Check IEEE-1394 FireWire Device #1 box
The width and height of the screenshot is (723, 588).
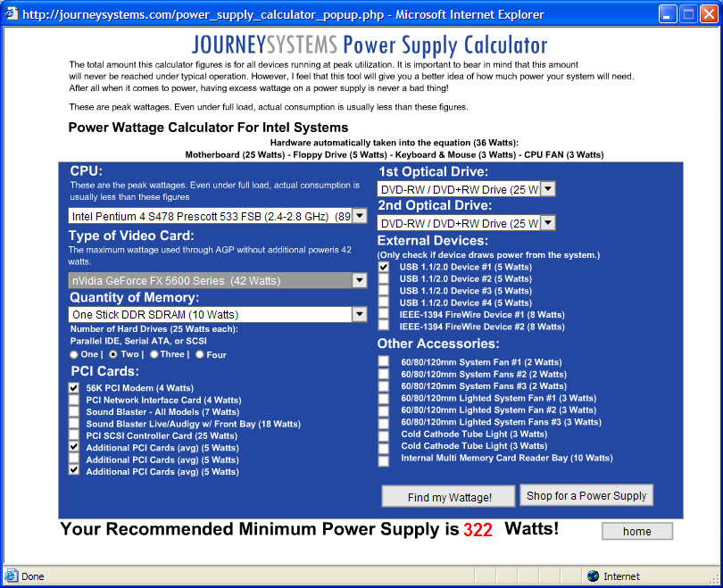(x=383, y=314)
